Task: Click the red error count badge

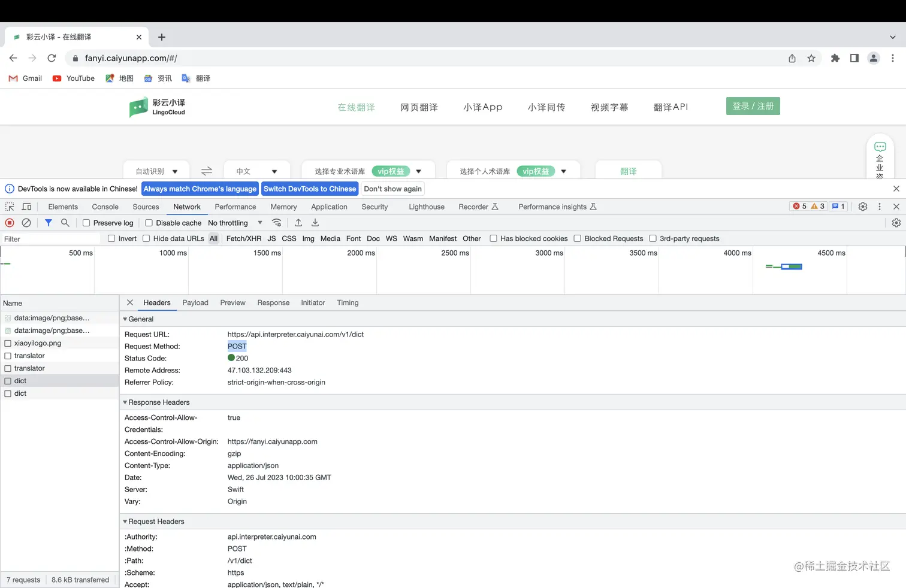Action: (x=800, y=207)
